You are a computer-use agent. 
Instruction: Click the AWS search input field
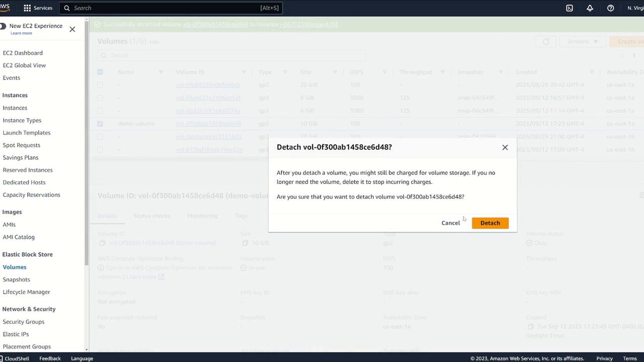coord(171,8)
